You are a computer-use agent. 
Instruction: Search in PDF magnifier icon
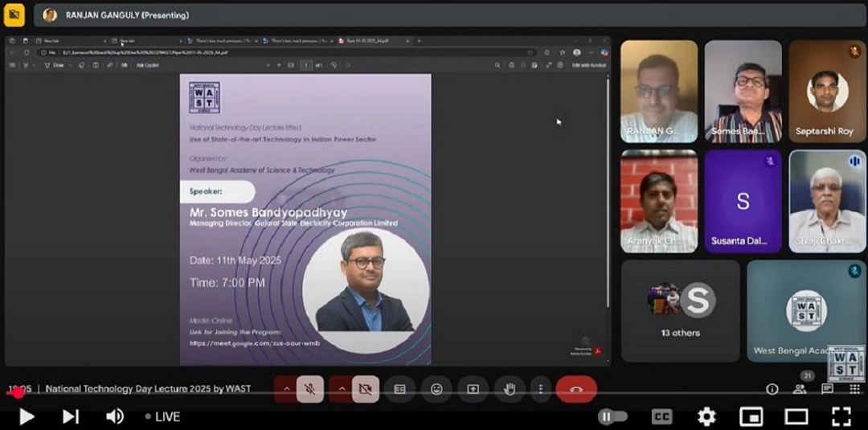coord(497,65)
